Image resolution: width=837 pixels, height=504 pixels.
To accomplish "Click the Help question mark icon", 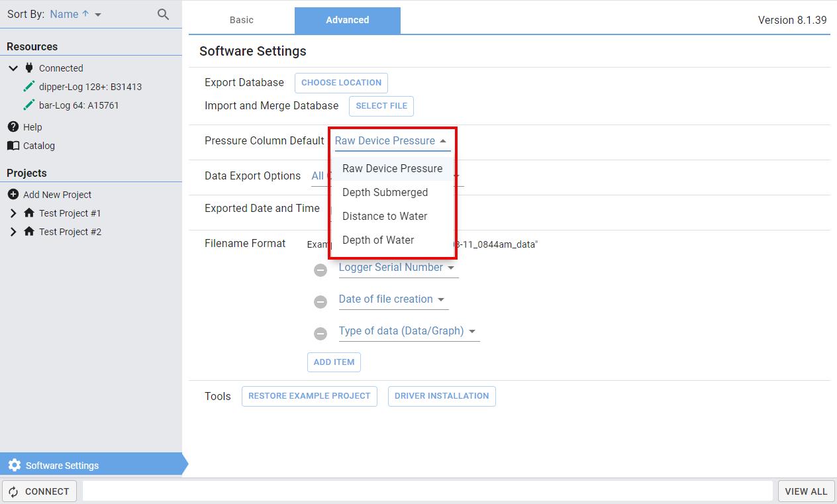I will point(13,126).
